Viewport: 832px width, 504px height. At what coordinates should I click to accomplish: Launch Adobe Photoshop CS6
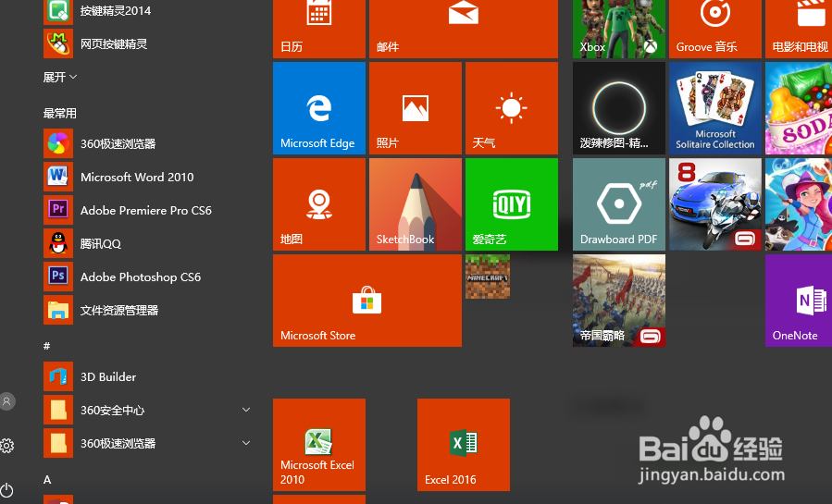(149, 277)
